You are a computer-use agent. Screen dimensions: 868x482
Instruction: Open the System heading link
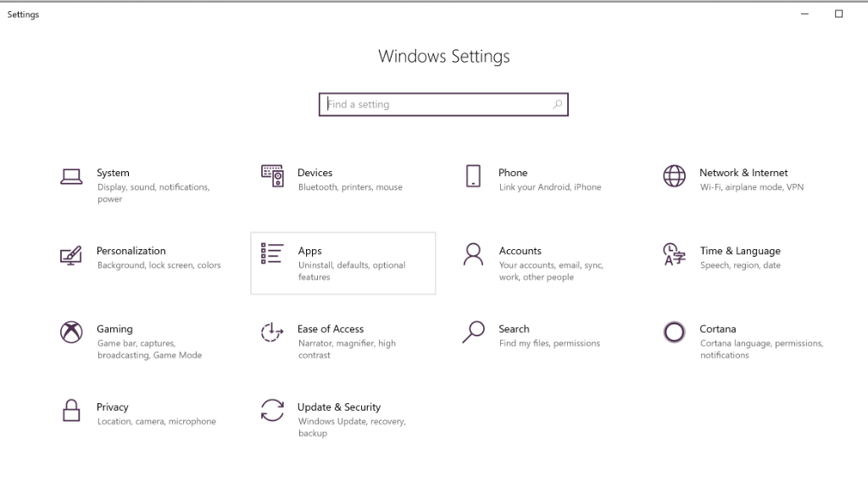point(113,173)
